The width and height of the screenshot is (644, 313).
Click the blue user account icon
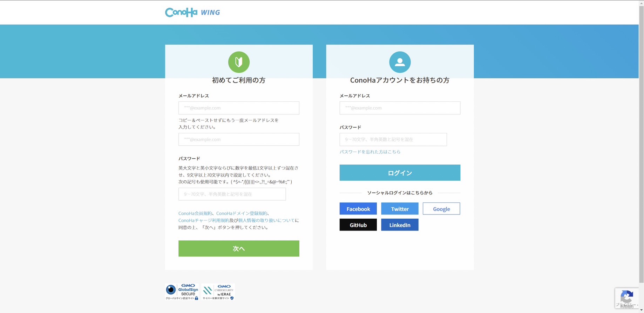pos(400,62)
